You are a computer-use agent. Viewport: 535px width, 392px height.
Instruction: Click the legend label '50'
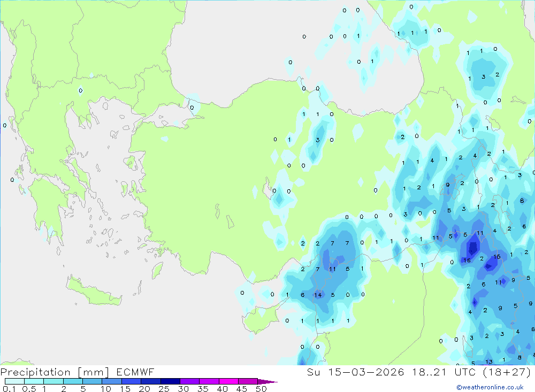[261, 389]
